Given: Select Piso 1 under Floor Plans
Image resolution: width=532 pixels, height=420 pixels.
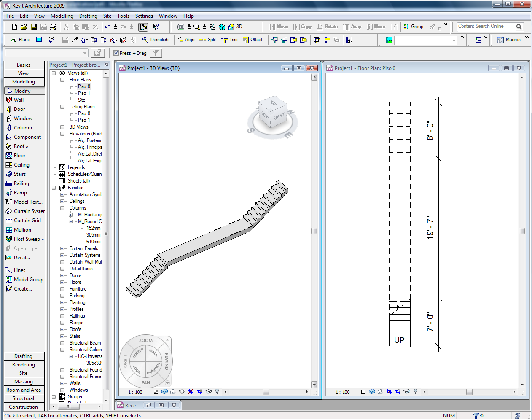Looking at the screenshot, I should point(84,93).
